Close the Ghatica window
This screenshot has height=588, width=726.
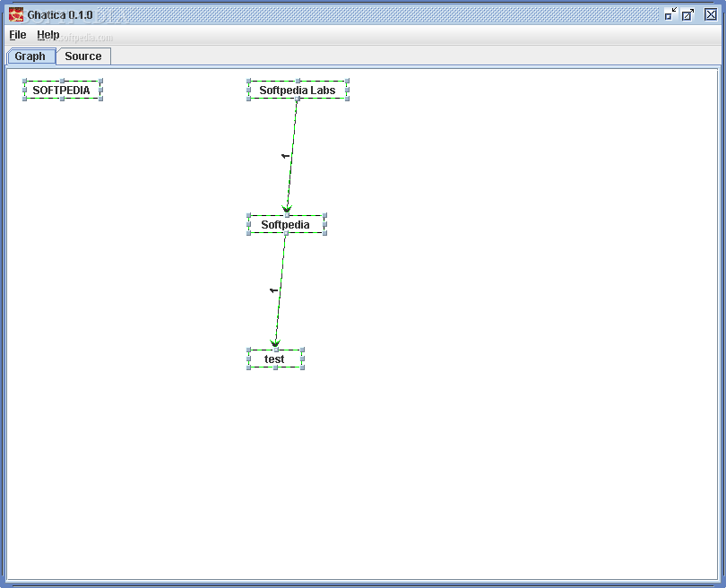tap(711, 14)
